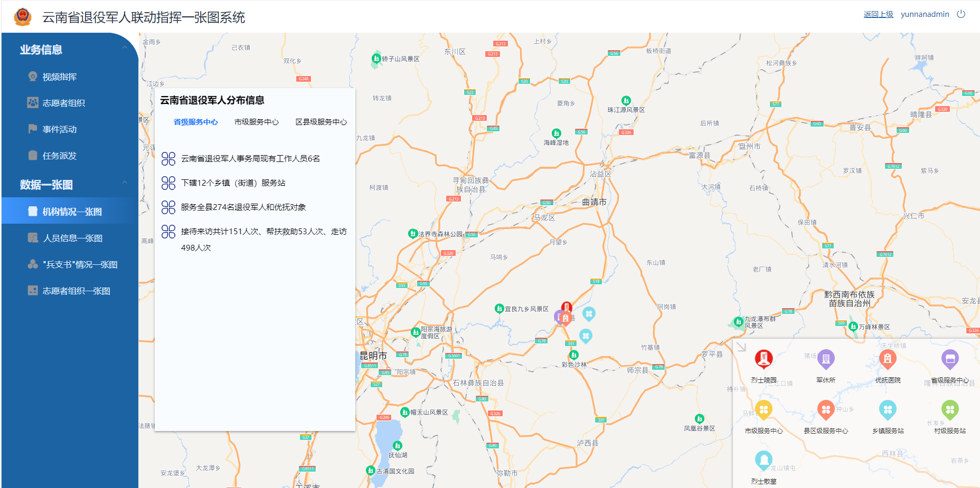The width and height of the screenshot is (980, 488).
Task: Click 宜良九乡风景区 scenic marker
Action: tap(499, 308)
